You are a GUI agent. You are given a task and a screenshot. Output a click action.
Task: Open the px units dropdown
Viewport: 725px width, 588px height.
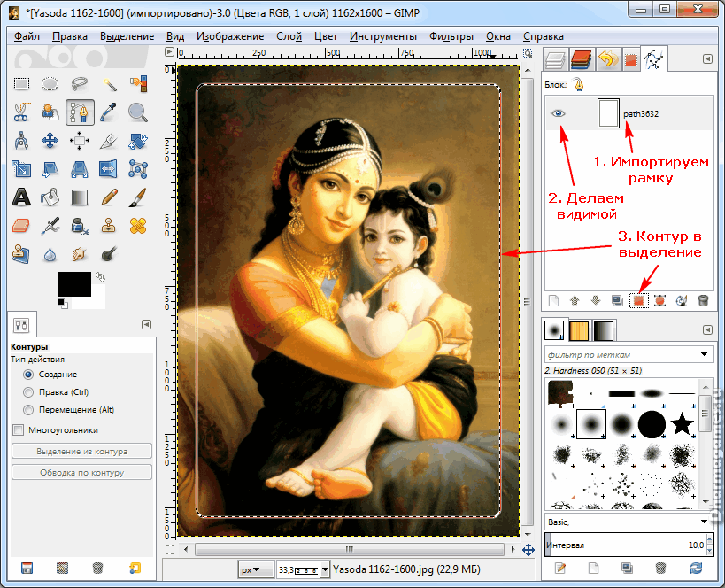click(256, 569)
